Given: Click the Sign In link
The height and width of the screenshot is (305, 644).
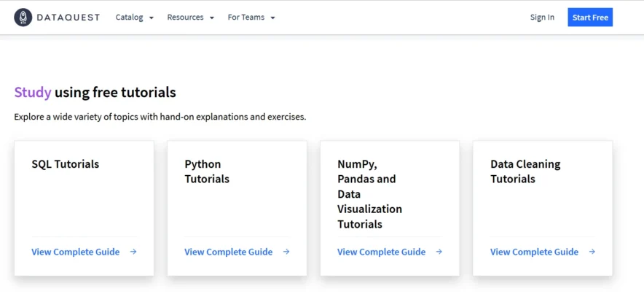Looking at the screenshot, I should click(x=542, y=18).
